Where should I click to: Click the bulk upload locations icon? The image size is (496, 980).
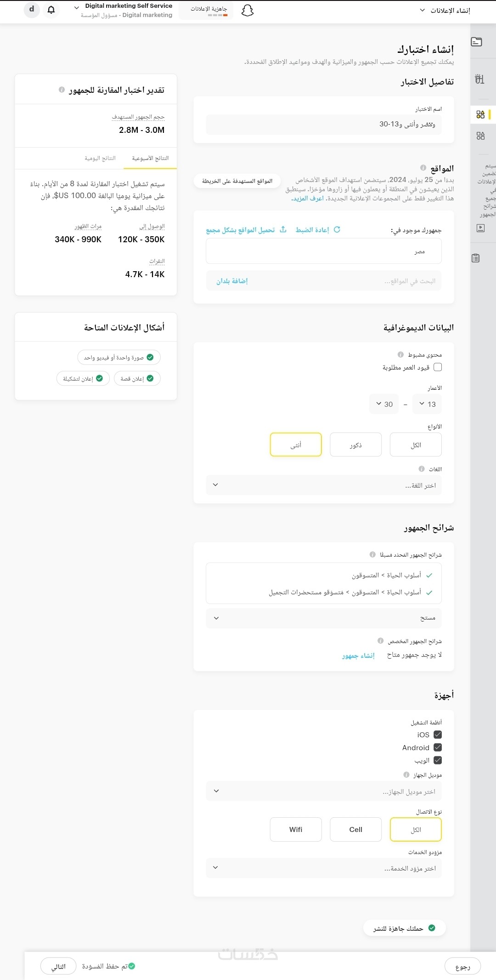click(283, 229)
